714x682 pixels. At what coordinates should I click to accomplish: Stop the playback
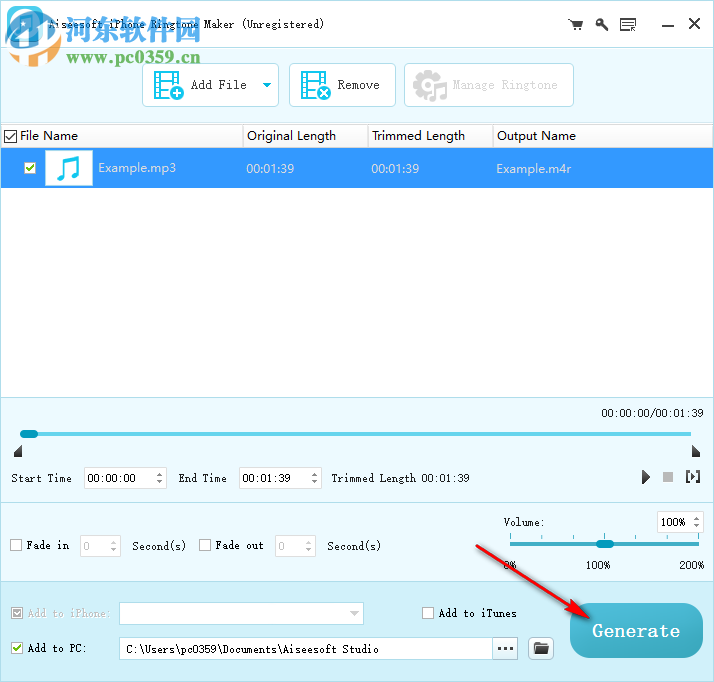click(668, 477)
